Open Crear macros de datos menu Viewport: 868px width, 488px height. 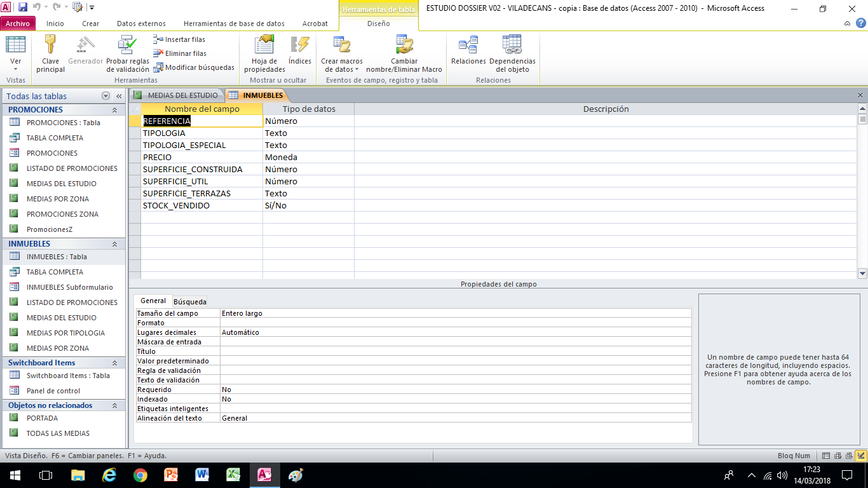342,54
